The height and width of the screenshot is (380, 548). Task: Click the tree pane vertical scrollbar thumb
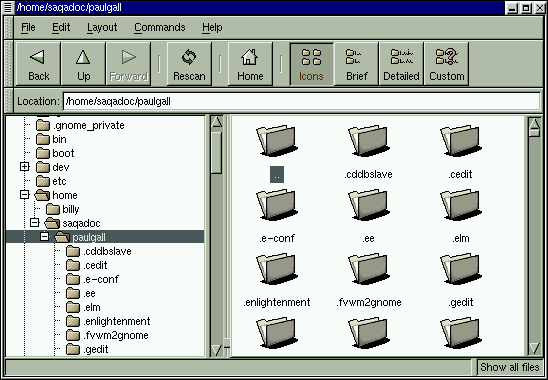(217, 152)
